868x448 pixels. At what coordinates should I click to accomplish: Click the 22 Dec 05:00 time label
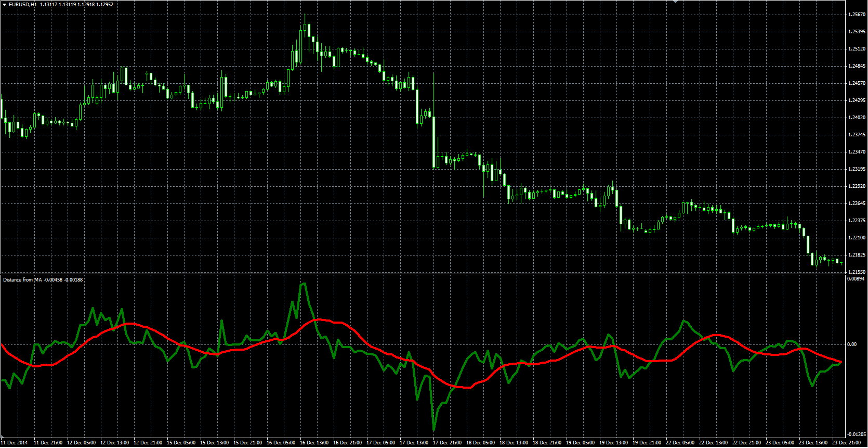tap(680, 443)
